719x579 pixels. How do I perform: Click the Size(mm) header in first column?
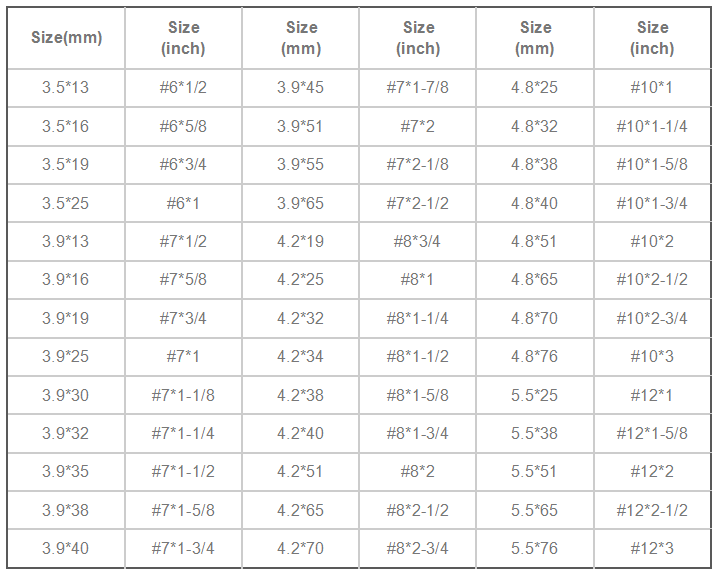[x=66, y=38]
